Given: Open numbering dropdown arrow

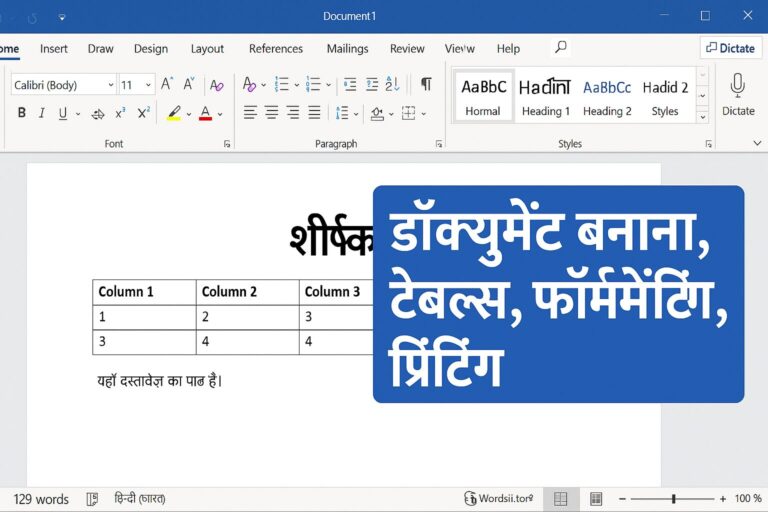Looking at the screenshot, I should pyautogui.click(x=329, y=85).
